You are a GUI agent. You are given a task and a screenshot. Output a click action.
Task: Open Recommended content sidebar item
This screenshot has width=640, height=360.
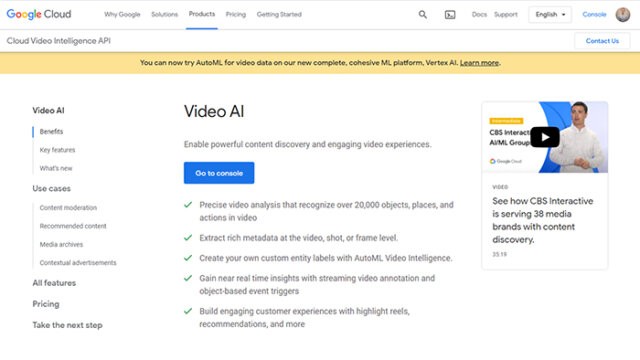[73, 226]
